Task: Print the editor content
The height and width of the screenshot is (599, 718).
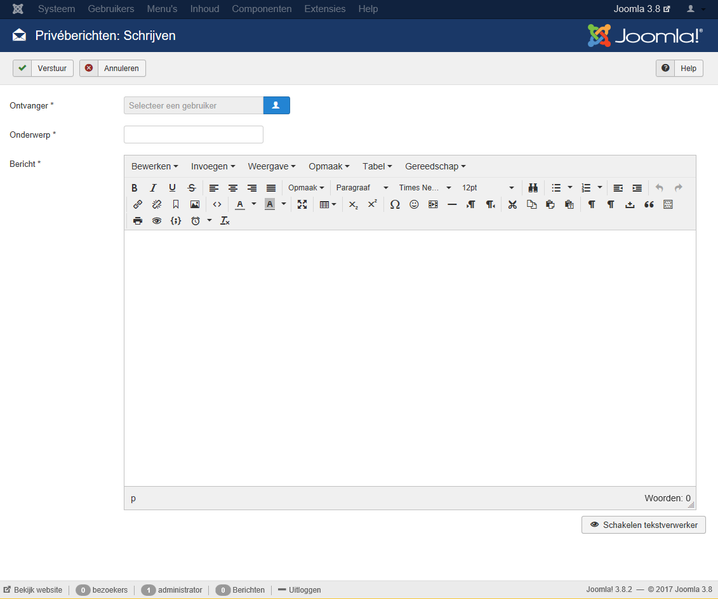Action: [x=137, y=221]
